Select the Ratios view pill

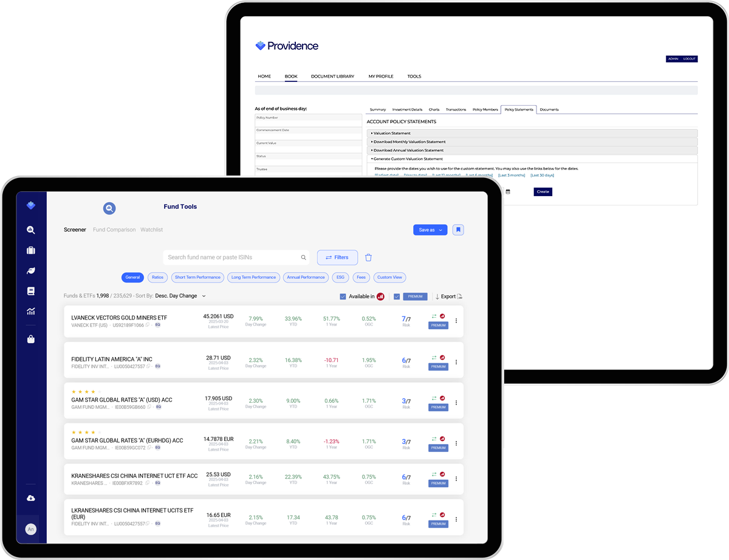[158, 277]
